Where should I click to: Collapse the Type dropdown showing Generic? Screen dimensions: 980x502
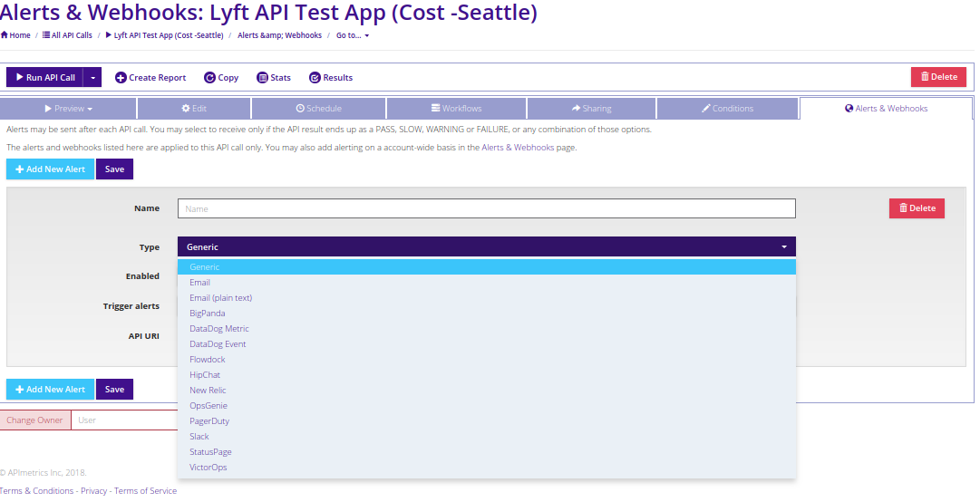[x=486, y=246]
